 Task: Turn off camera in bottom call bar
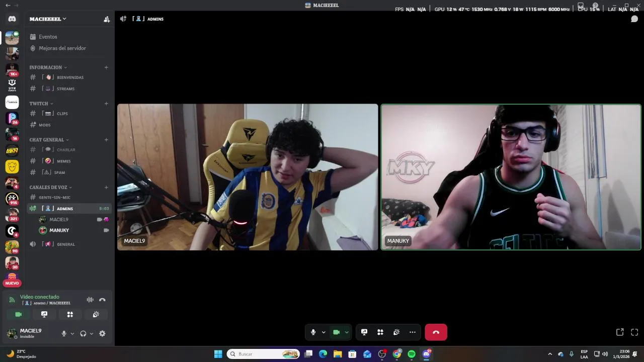coord(337,332)
